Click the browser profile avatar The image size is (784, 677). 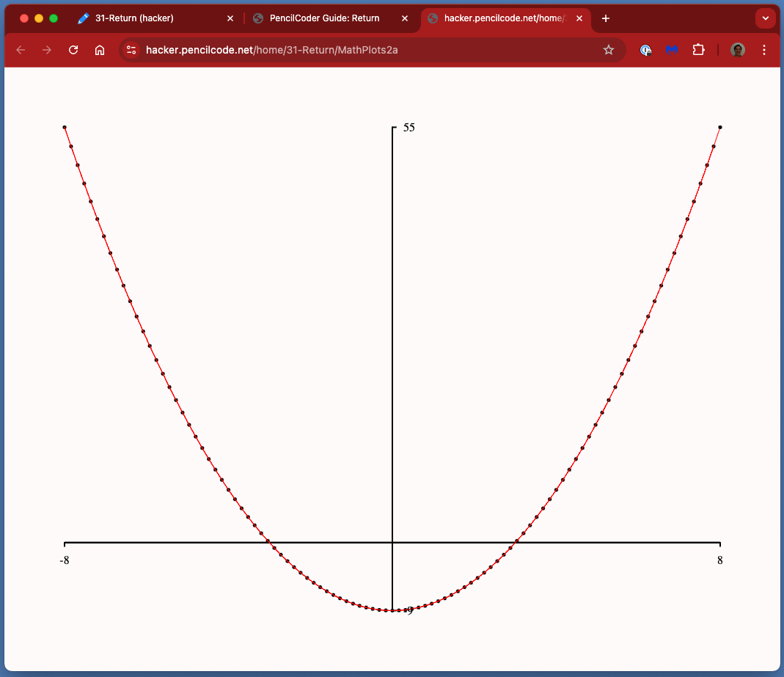(x=737, y=50)
